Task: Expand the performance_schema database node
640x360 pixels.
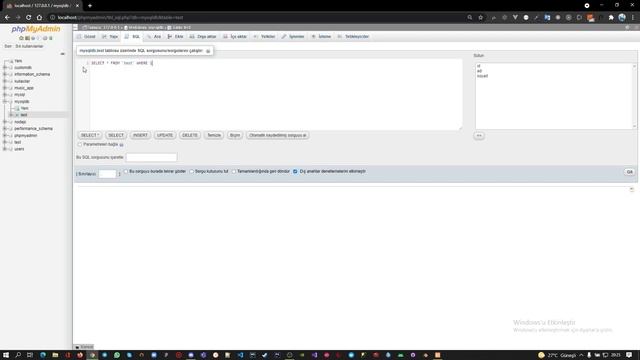Action: pyautogui.click(x=5, y=129)
